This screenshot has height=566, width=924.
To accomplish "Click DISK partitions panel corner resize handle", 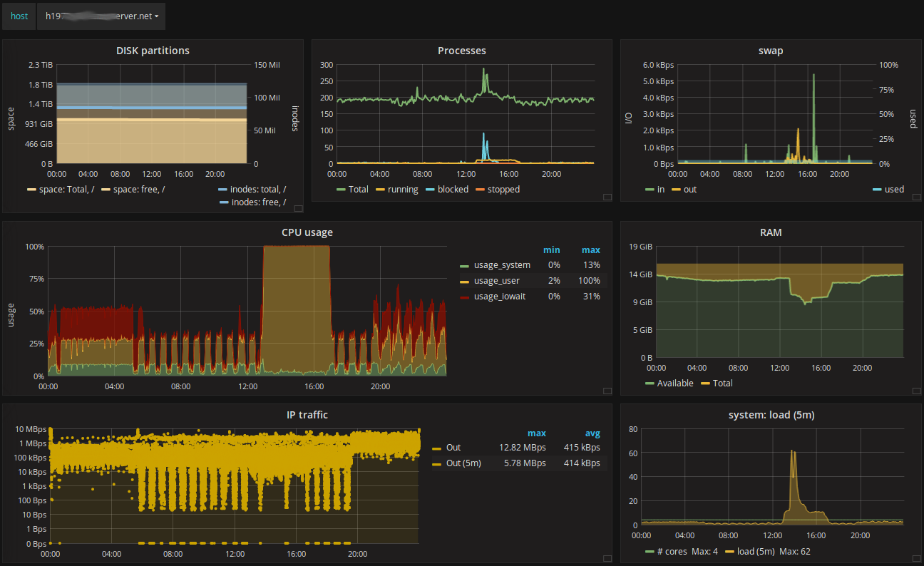I will pyautogui.click(x=298, y=208).
